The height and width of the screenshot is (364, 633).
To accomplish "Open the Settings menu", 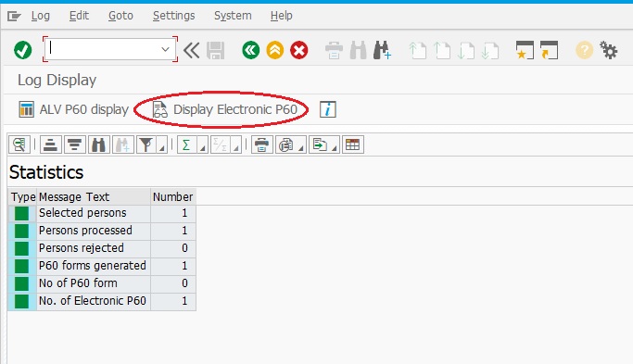I will coord(173,16).
